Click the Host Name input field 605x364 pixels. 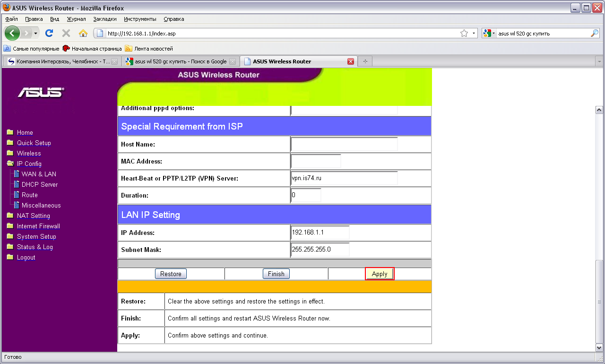[344, 144]
